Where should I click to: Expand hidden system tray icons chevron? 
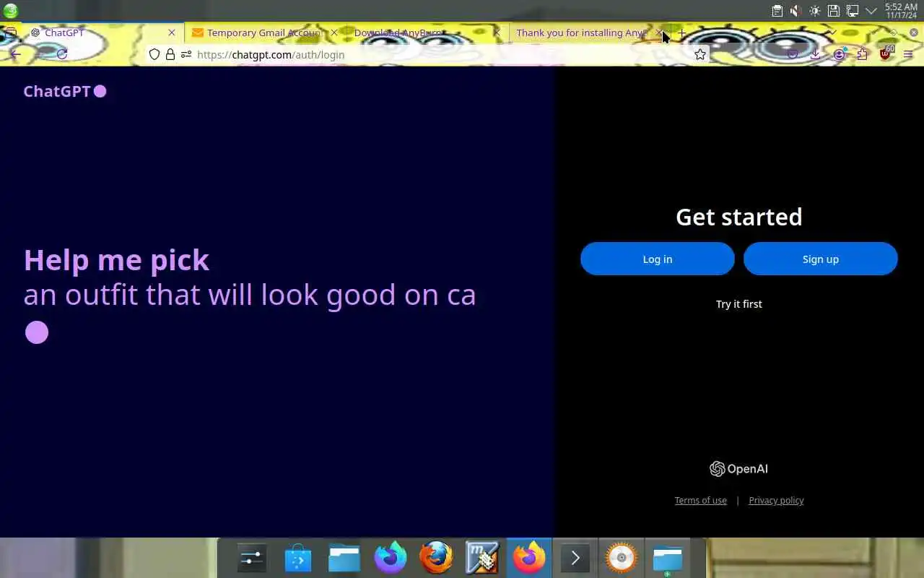871,11
